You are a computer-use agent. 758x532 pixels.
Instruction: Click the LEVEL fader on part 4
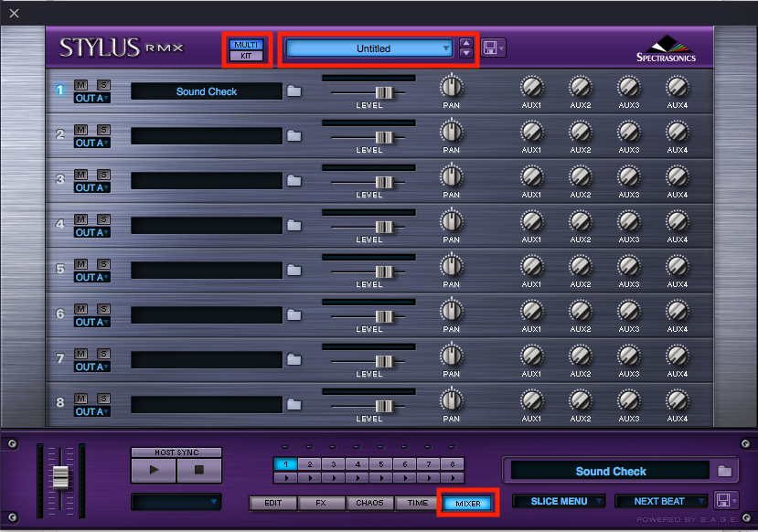tap(384, 227)
